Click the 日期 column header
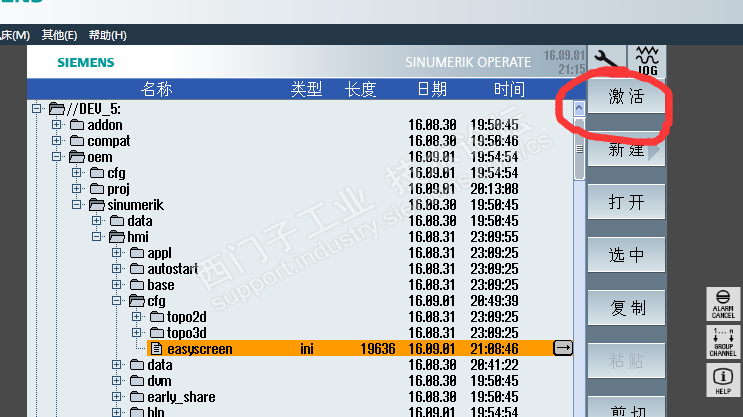This screenshot has width=743, height=417. (x=432, y=89)
